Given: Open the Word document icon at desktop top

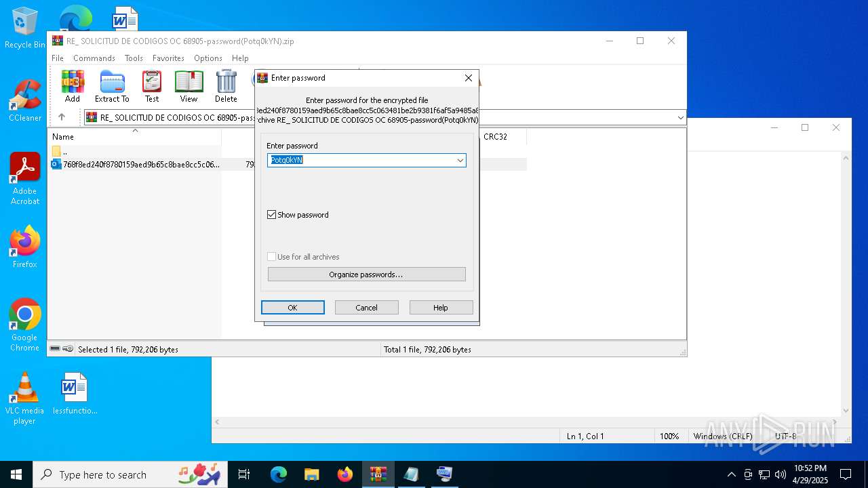Looking at the screenshot, I should coord(125,18).
